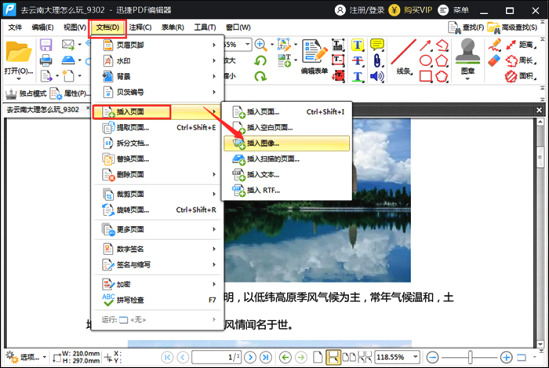Click the zoom in plus button
The width and height of the screenshot is (549, 368).
pos(506,357)
